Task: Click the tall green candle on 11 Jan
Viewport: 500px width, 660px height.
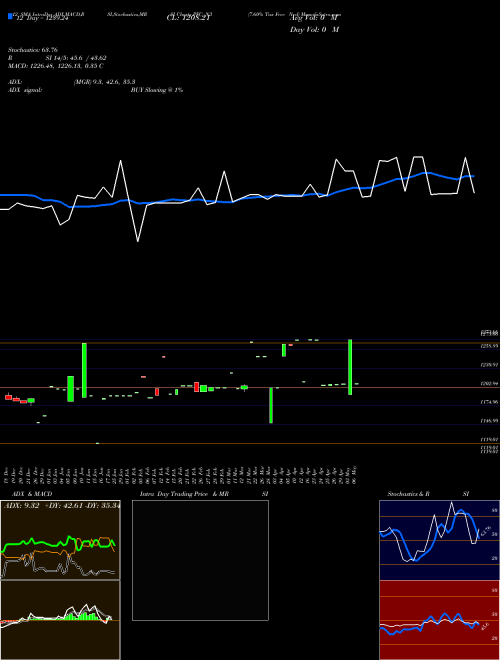Action: point(84,370)
